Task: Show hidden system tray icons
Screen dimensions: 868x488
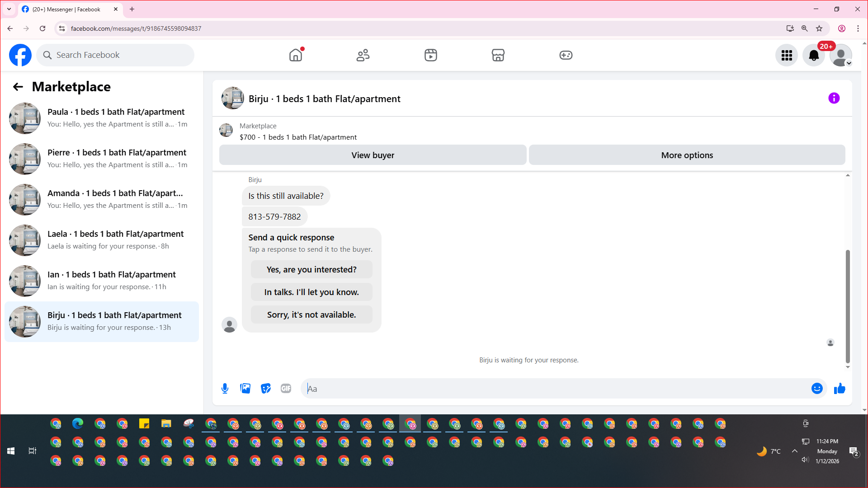Action: (794, 451)
